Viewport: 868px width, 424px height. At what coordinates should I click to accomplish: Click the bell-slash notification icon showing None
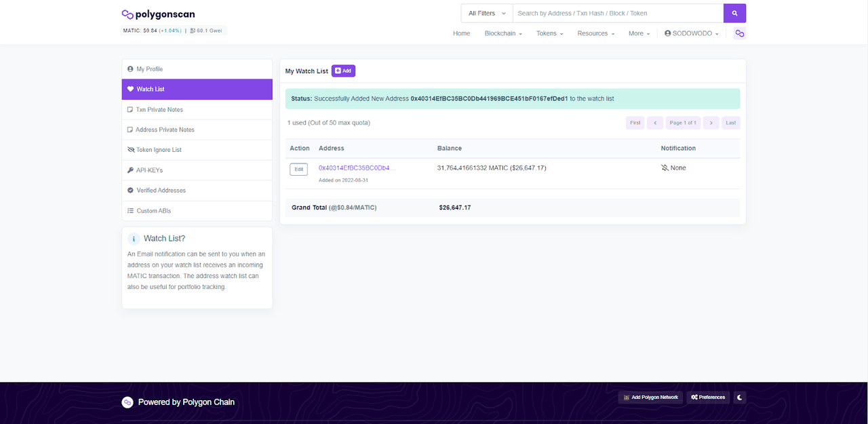click(665, 168)
